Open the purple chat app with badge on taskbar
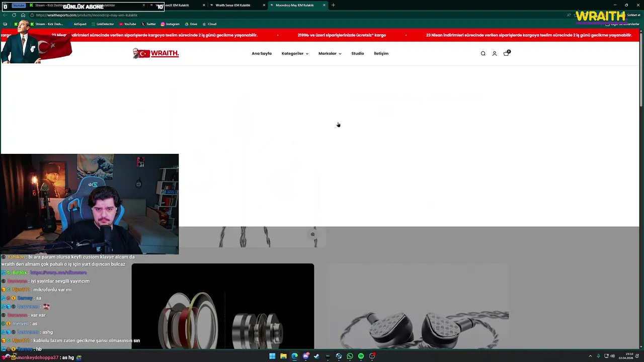644x362 pixels. click(305, 356)
